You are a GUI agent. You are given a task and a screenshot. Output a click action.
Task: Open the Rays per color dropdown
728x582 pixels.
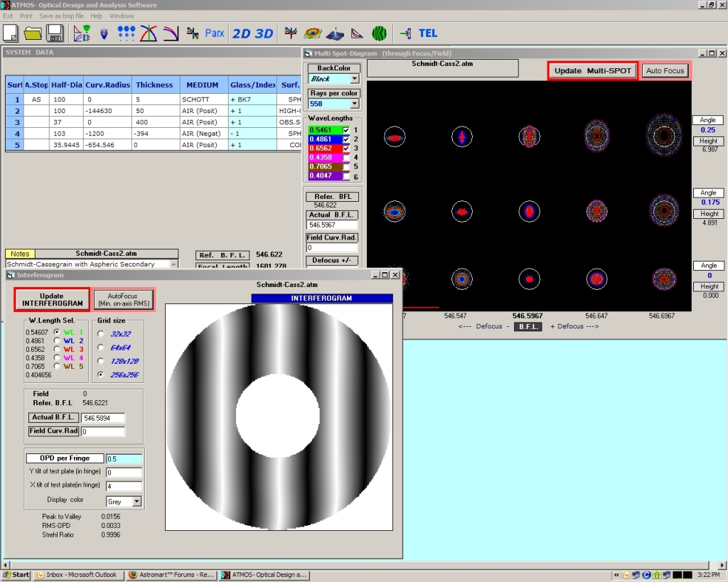[354, 104]
